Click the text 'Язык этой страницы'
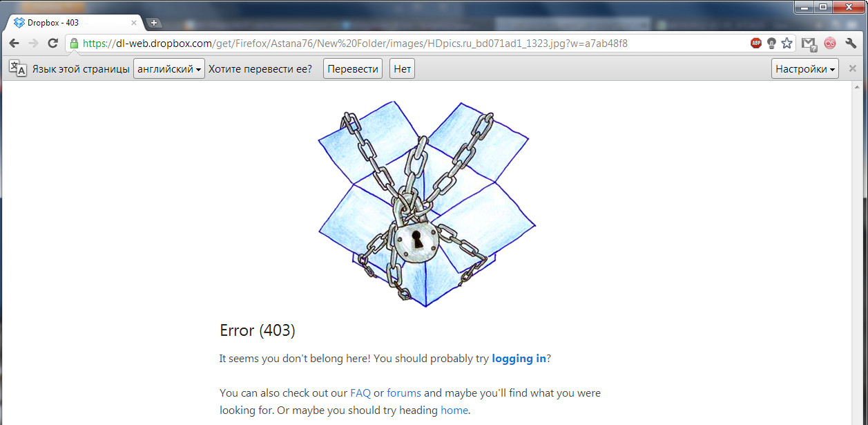This screenshot has height=425, width=868. 81,68
